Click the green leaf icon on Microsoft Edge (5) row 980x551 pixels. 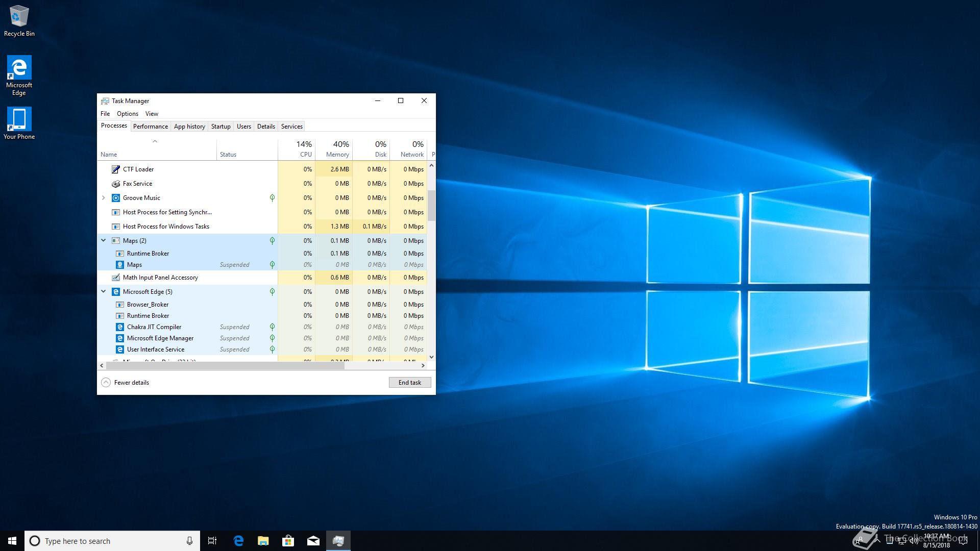point(272,292)
